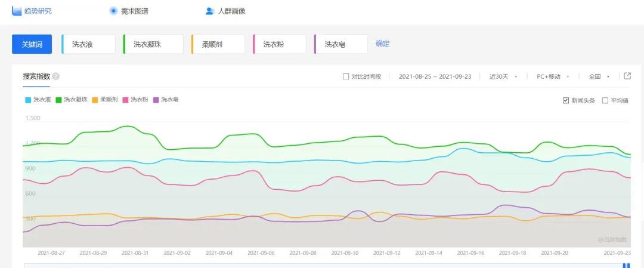Image resolution: width=644 pixels, height=268 pixels.
Task: Open the 近30天 time range dropdown
Action: (503, 76)
